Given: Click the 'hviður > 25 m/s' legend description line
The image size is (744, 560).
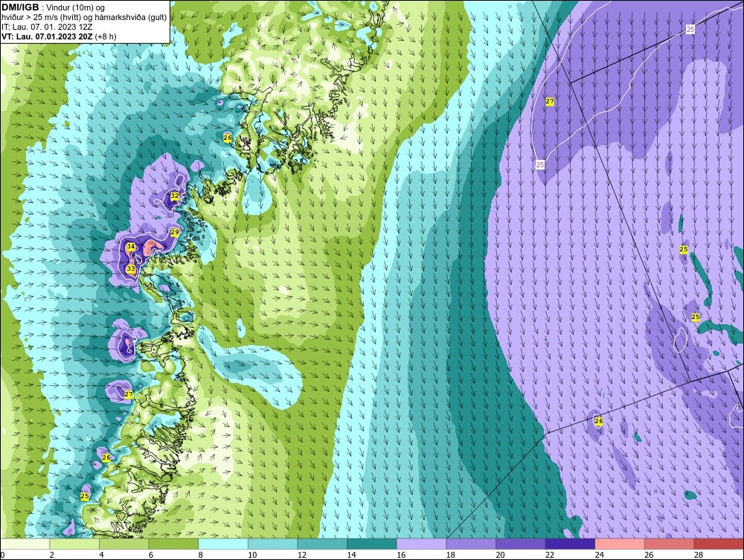Looking at the screenshot, I should [x=84, y=17].
